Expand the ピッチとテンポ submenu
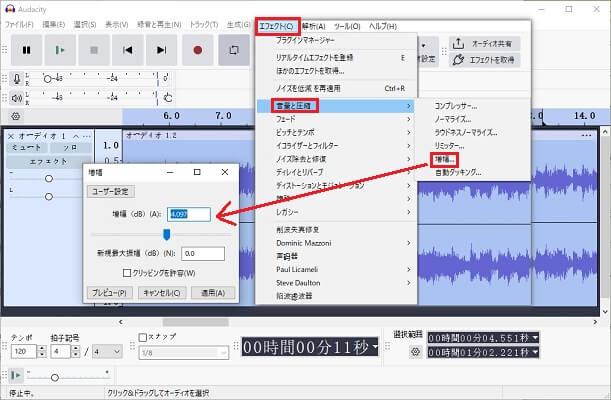The width and height of the screenshot is (611, 400). click(x=336, y=132)
